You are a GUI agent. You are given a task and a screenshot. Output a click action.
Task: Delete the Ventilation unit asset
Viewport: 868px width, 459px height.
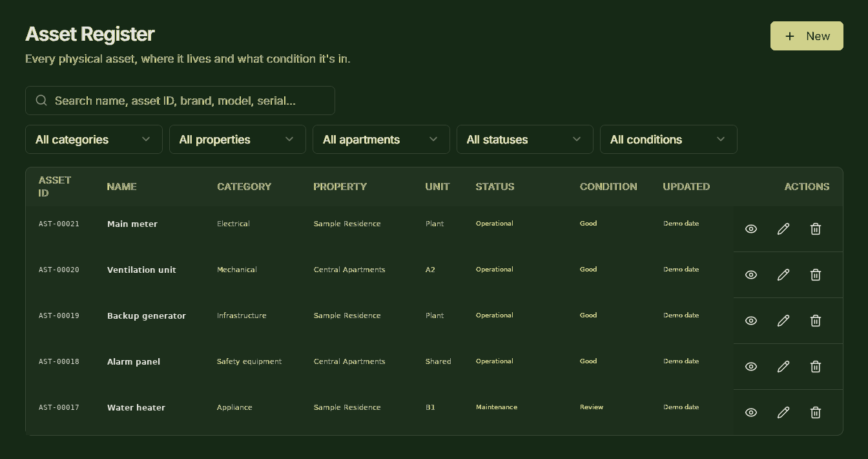click(x=816, y=275)
